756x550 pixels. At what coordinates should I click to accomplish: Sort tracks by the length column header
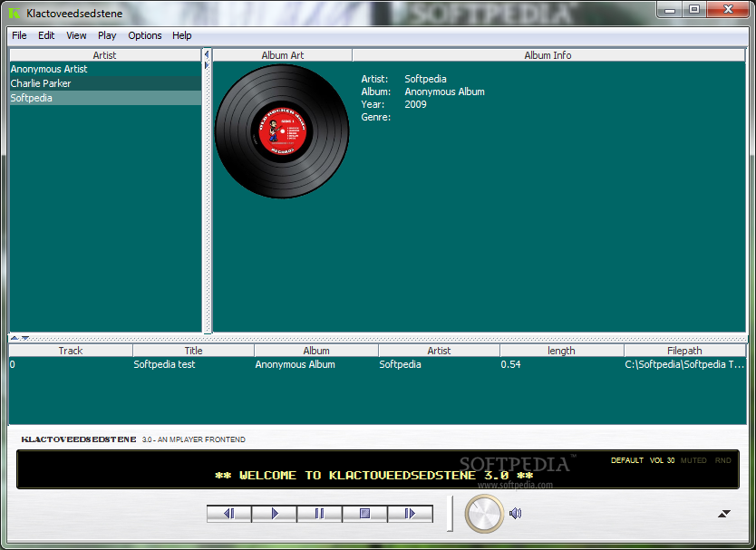(x=562, y=351)
